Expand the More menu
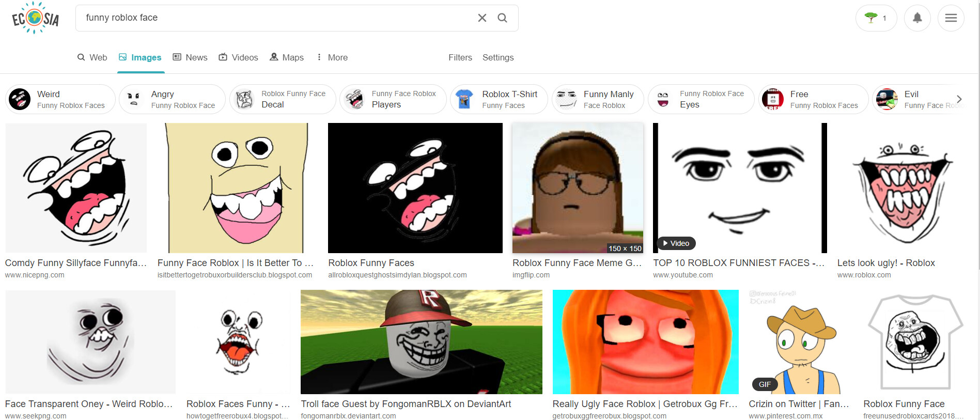This screenshot has height=420, width=980. click(332, 57)
